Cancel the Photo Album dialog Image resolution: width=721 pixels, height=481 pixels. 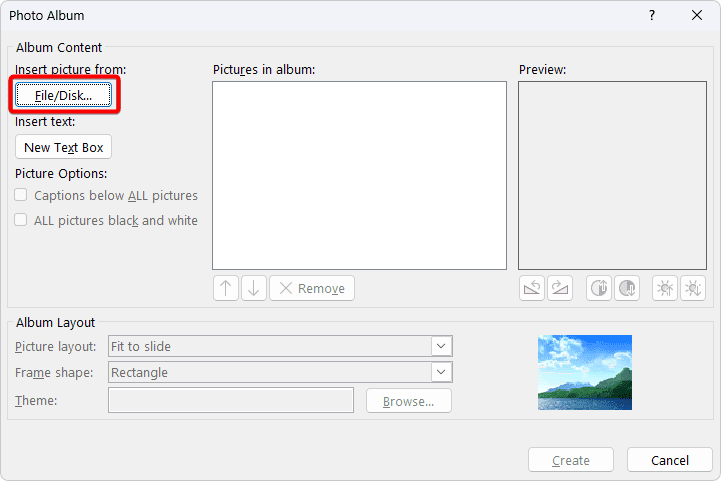click(669, 460)
